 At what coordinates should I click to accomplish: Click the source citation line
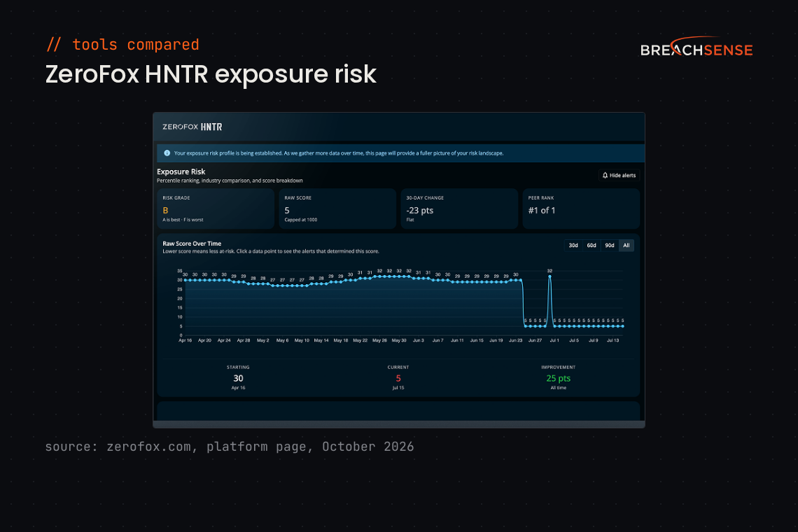(230, 447)
